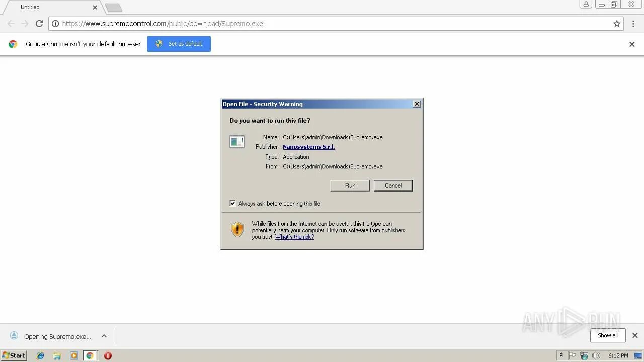Viewport: 644px width, 362px height.
Task: Close the Untitled tab
Action: coord(95,8)
